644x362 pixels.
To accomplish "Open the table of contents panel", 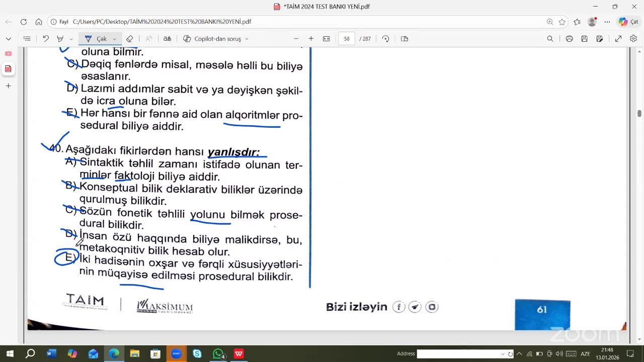I will [27, 39].
